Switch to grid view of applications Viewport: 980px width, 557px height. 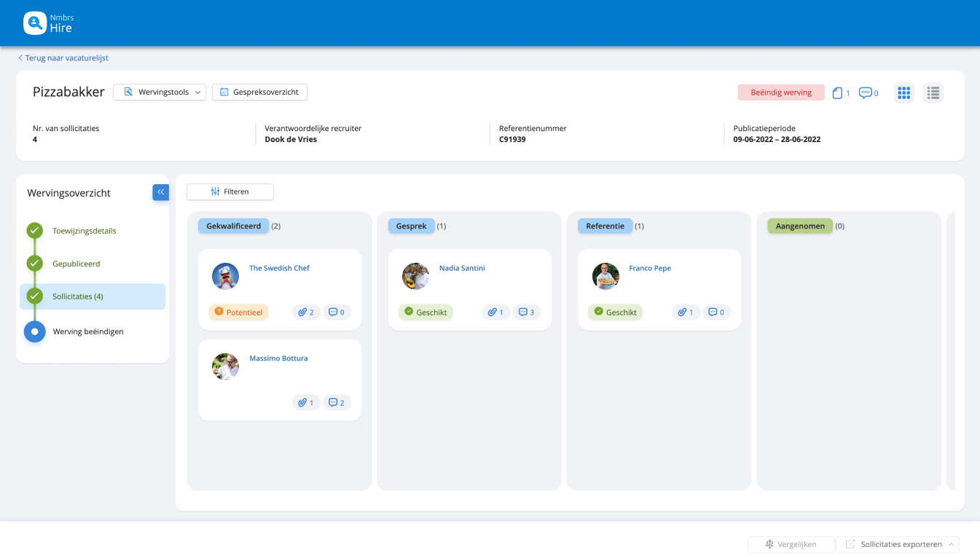tap(903, 92)
